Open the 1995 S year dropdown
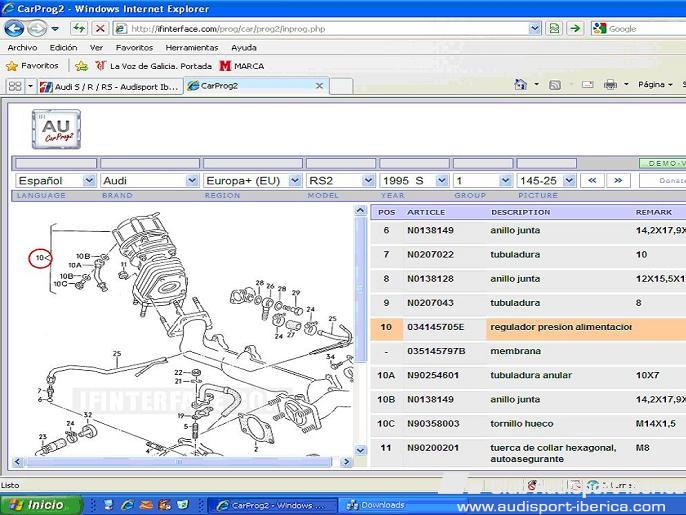This screenshot has width=686, height=515. click(414, 180)
